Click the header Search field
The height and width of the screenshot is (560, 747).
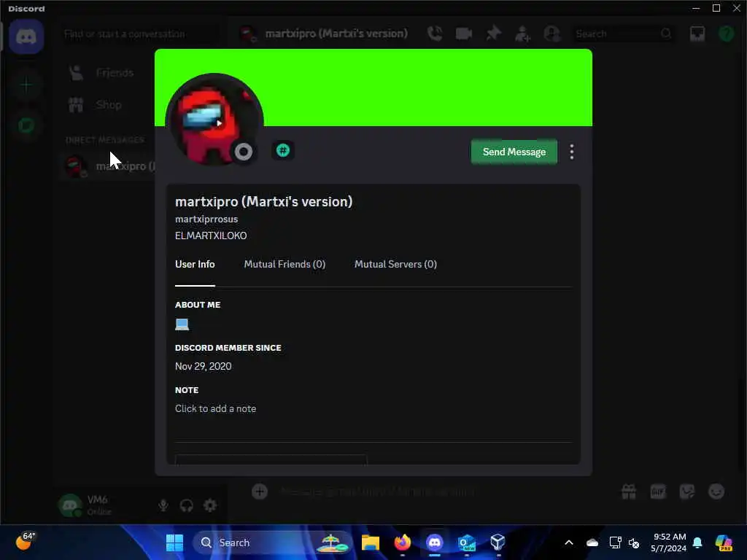[624, 34]
